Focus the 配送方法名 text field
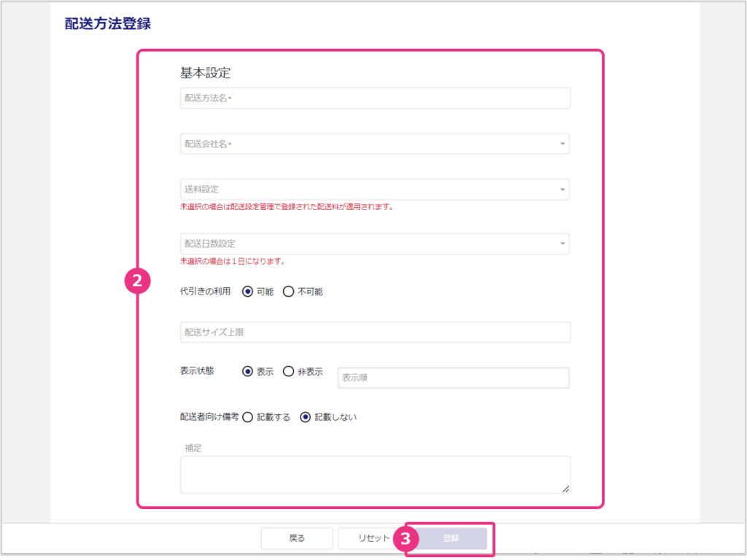Viewport: 747px width, 560px height. [x=375, y=98]
